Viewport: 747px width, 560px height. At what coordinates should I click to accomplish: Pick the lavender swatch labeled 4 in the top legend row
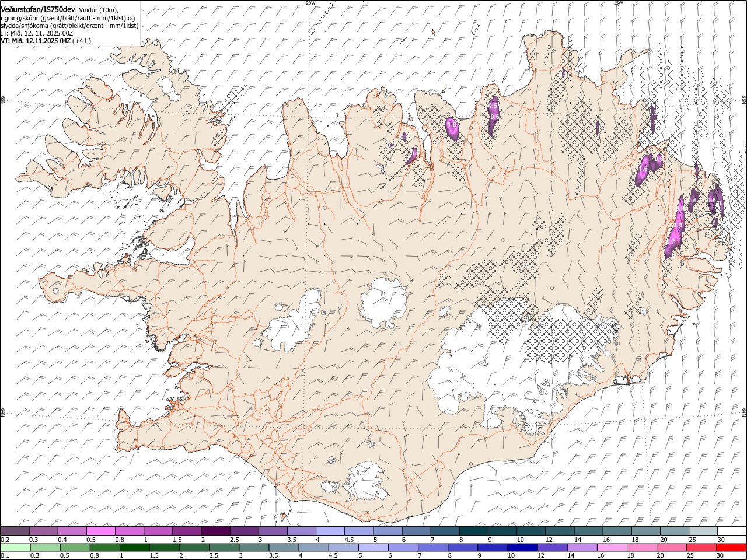click(x=330, y=531)
